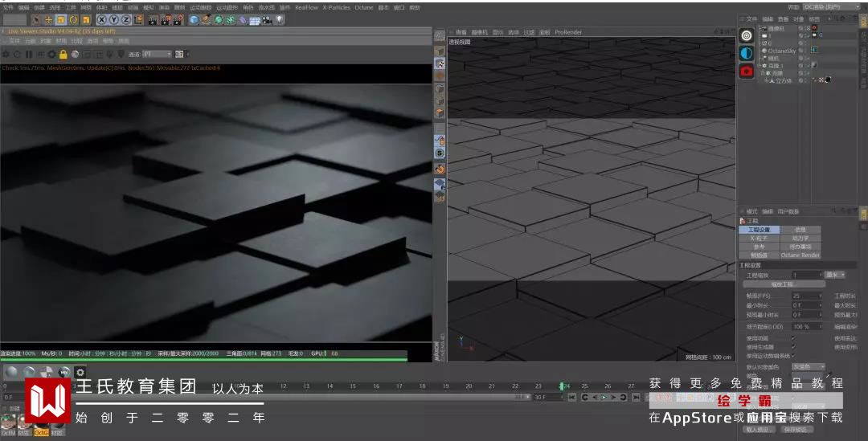Pause rendering in the Live Viewer toolbar
This screenshot has width=868, height=441.
(x=29, y=54)
